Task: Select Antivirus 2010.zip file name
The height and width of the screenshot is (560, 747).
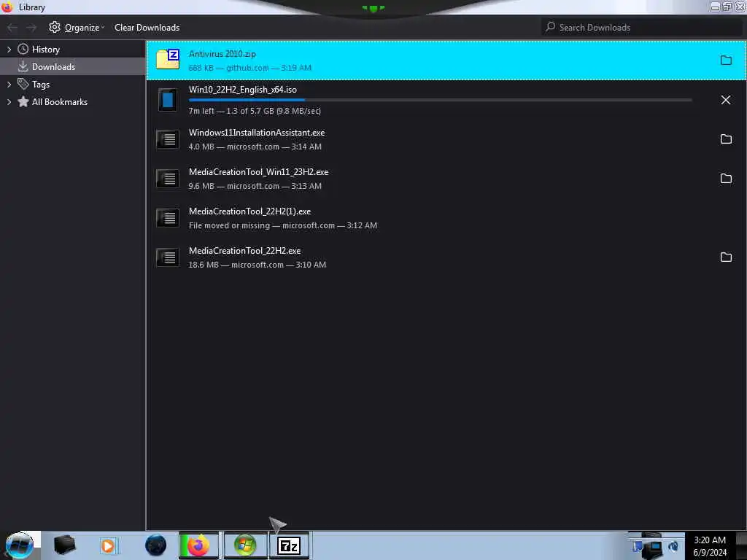Action: [x=222, y=54]
